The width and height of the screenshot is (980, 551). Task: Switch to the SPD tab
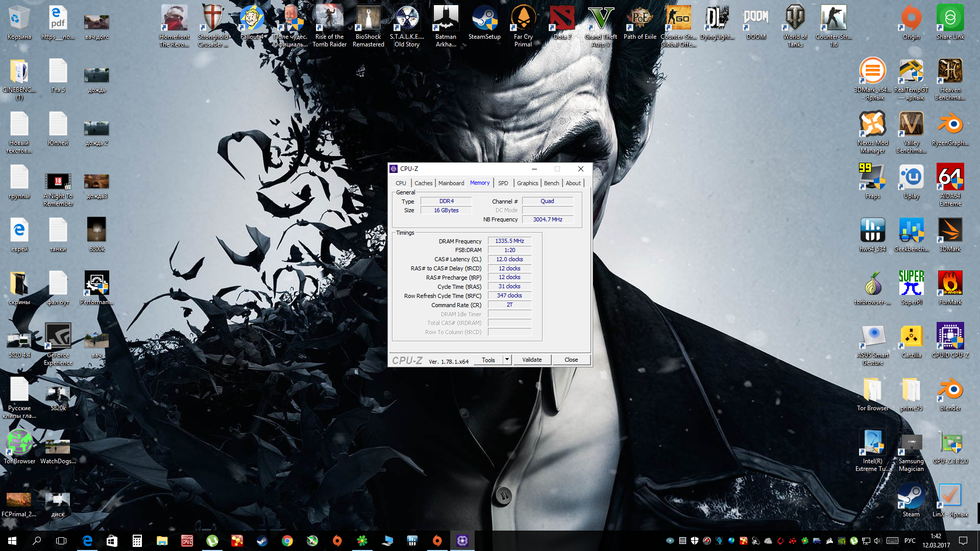[503, 183]
